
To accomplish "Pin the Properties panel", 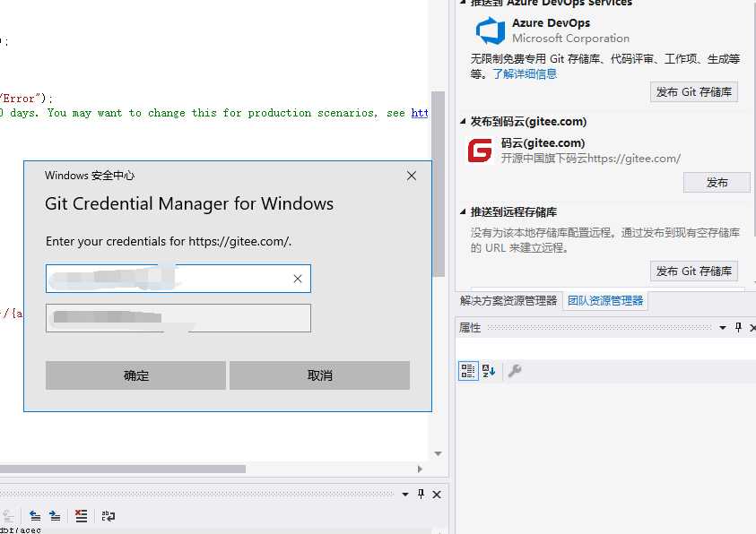I will pos(738,327).
